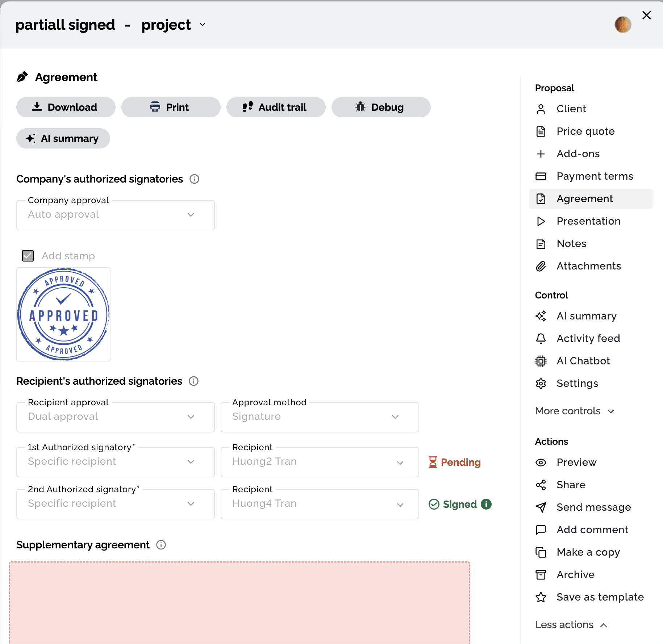The image size is (663, 644).
Task: Collapse the Less actions list
Action: [x=571, y=624]
